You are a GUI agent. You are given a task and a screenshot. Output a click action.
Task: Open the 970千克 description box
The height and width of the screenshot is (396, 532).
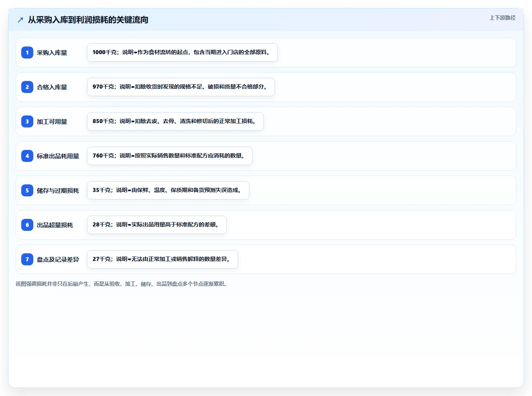click(x=181, y=87)
